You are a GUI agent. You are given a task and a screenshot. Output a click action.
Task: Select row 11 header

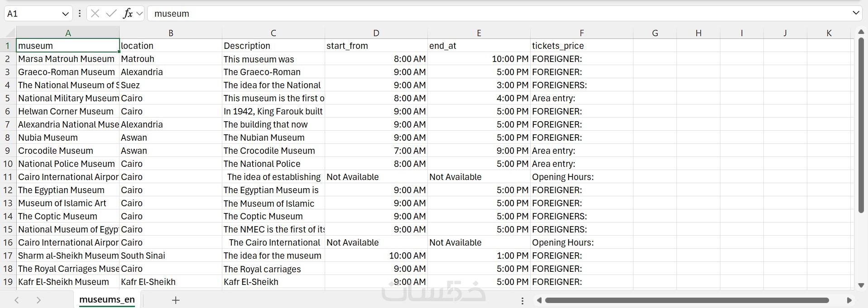tap(8, 177)
